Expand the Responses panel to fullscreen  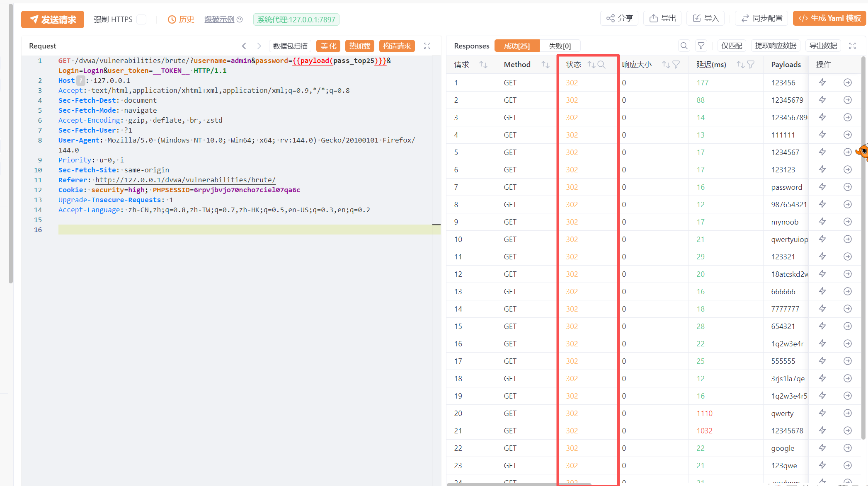tap(852, 46)
